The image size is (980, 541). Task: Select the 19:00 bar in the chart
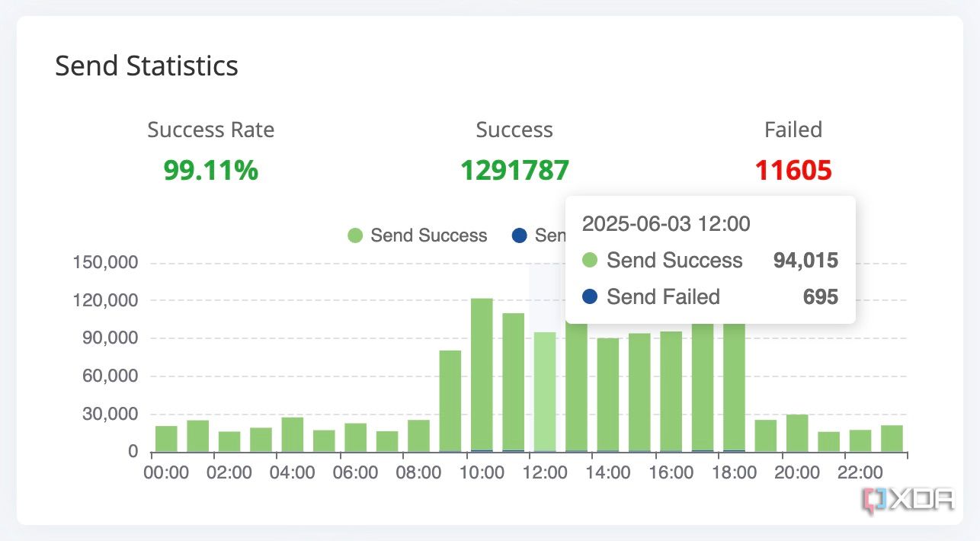(766, 437)
